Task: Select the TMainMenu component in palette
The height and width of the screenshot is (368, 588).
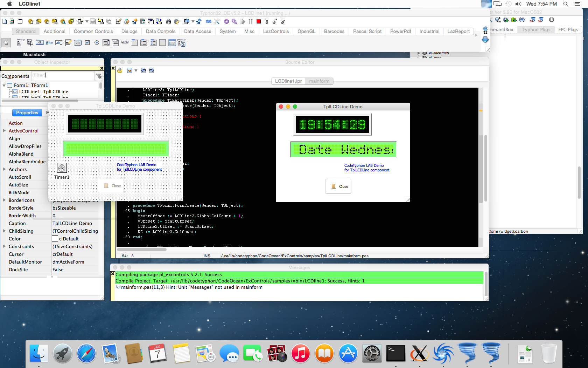Action: tap(20, 43)
